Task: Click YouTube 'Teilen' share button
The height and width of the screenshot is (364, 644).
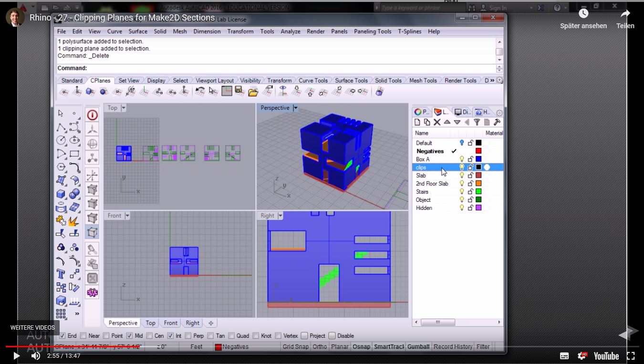Action: point(625,19)
